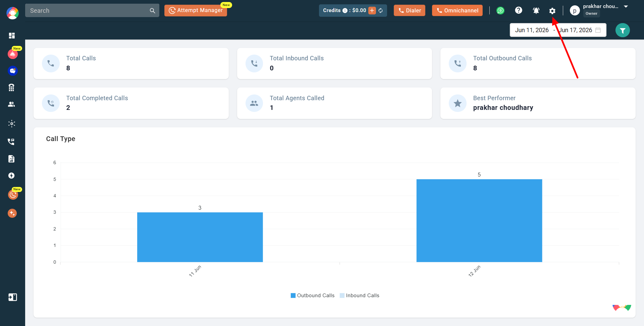Click the app logo in top left
644x326 pixels.
(12, 13)
